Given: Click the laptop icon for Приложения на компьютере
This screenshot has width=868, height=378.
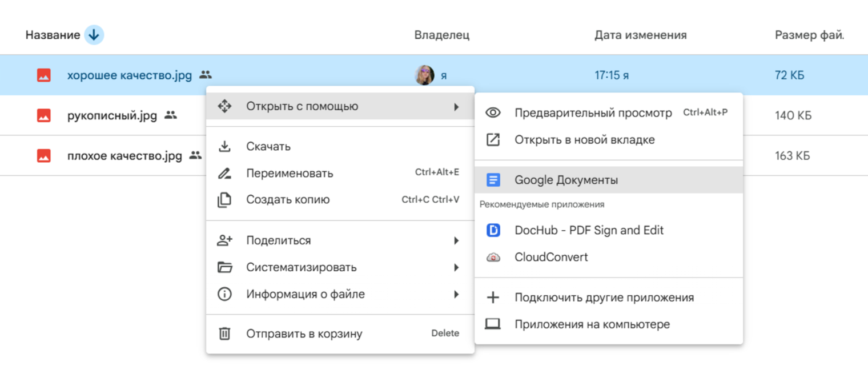Looking at the screenshot, I should click(x=493, y=324).
